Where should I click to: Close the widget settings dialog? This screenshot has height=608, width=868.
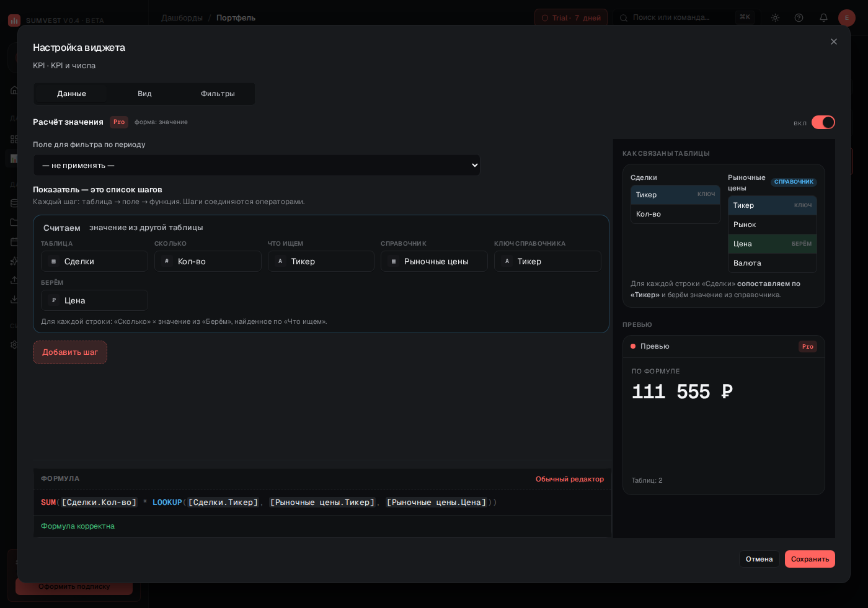pyautogui.click(x=834, y=42)
